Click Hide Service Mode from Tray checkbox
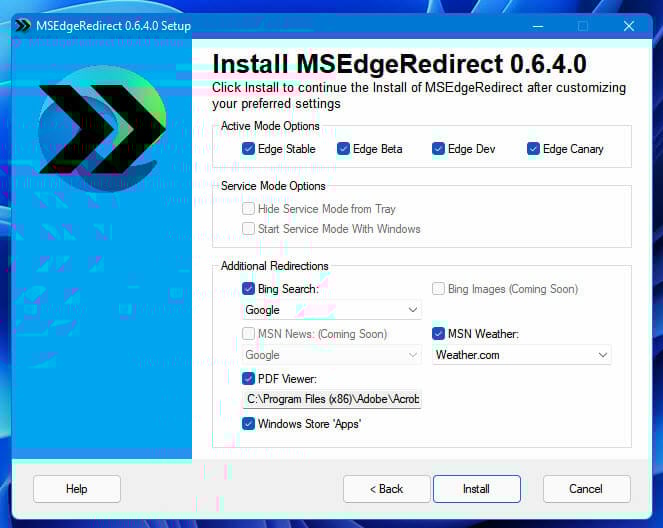Viewport: 663px width, 528px height. [x=248, y=208]
